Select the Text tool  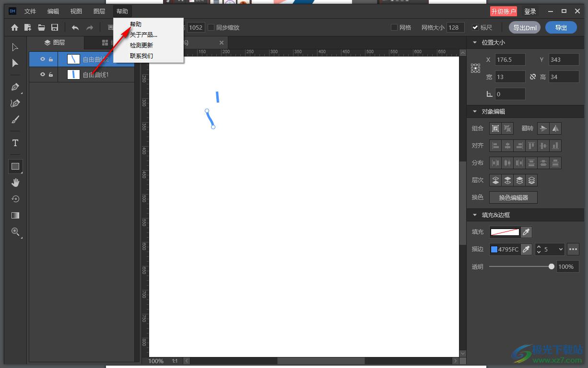(x=15, y=143)
